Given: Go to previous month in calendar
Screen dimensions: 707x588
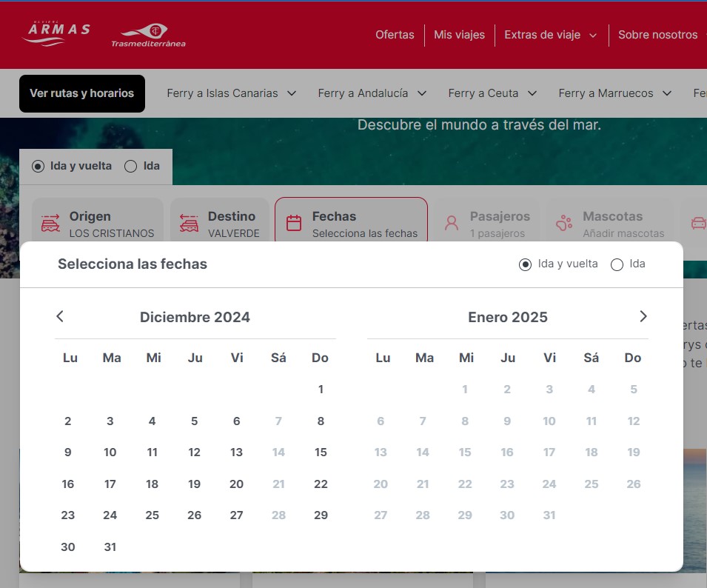Looking at the screenshot, I should tap(61, 317).
